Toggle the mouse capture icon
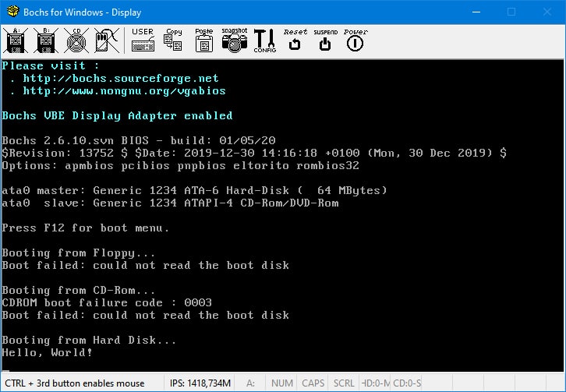Image resolution: width=566 pixels, height=392 pixels. pyautogui.click(x=107, y=41)
